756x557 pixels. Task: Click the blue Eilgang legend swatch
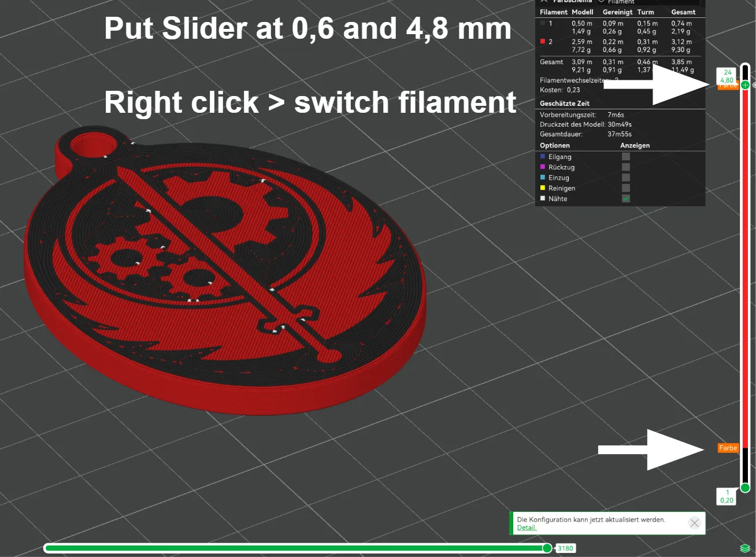click(543, 156)
